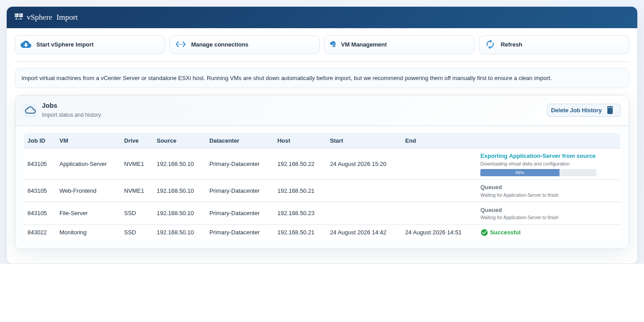Select the Web-Frontend VM name
Screen dimensions: 644x322
click(78, 191)
